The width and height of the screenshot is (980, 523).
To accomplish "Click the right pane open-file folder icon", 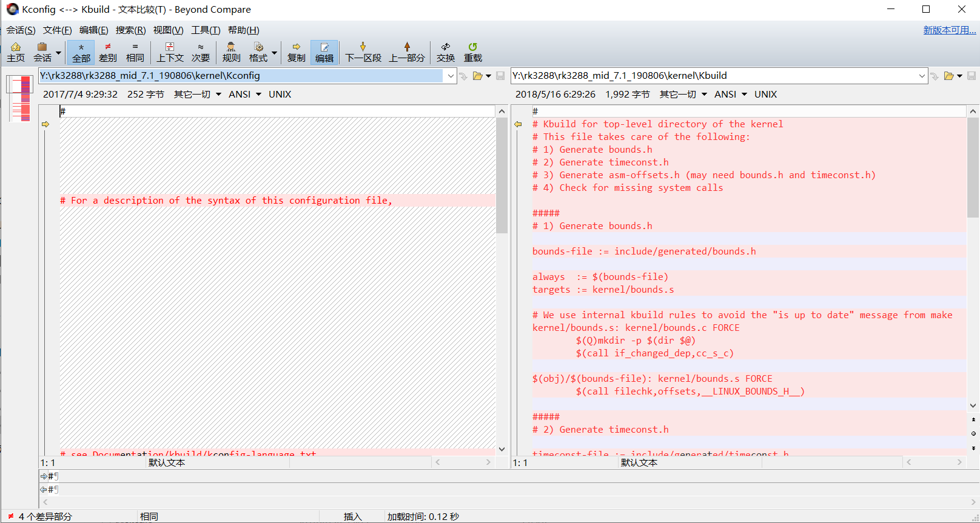I will [x=949, y=76].
